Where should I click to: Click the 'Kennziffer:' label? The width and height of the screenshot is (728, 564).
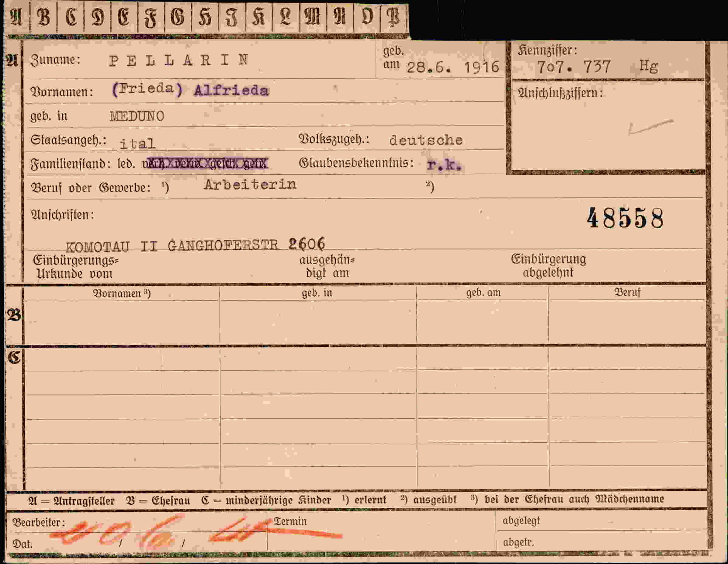click(x=547, y=50)
